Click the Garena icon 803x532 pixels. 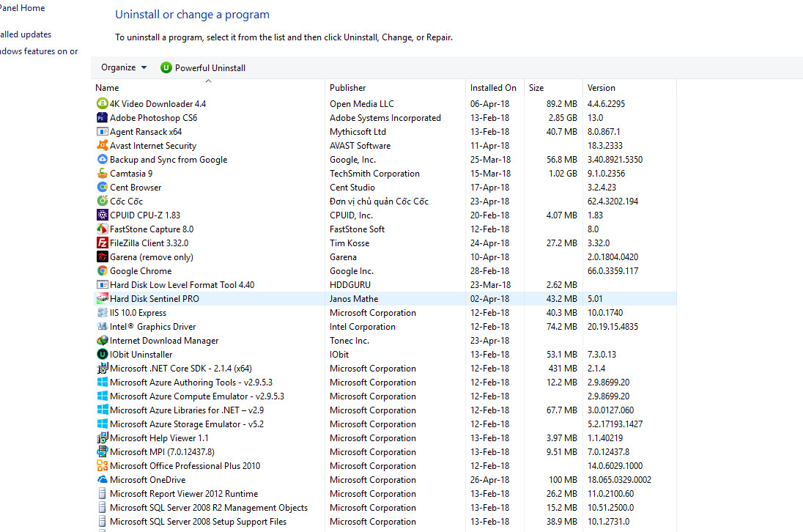point(103,256)
